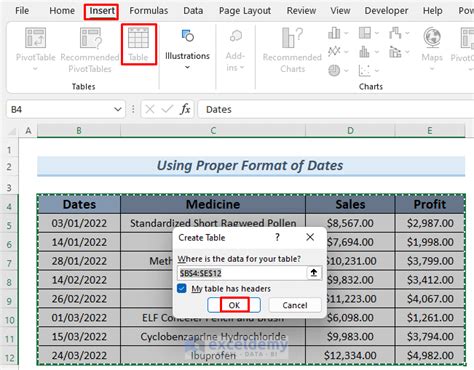Click the Medicine header cell
The height and width of the screenshot is (370, 474).
(x=213, y=204)
